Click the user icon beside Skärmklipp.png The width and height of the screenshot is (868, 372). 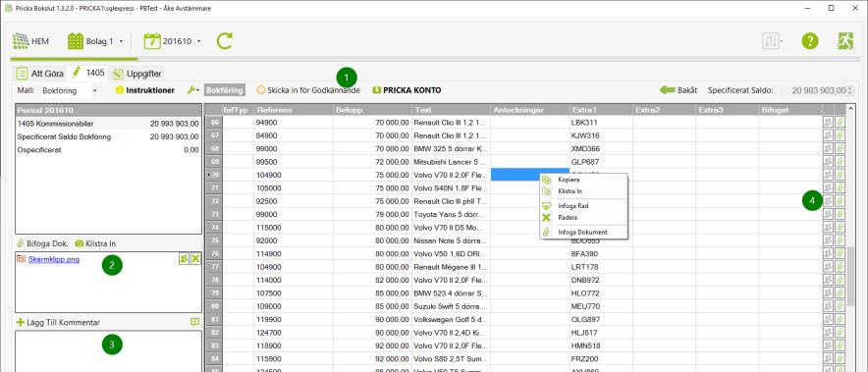pyautogui.click(x=185, y=258)
